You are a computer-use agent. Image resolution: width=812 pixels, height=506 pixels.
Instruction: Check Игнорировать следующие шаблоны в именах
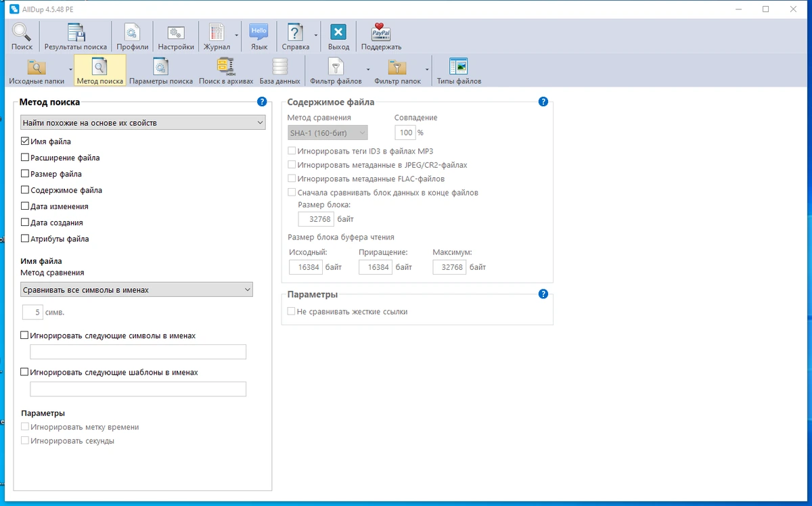point(25,372)
